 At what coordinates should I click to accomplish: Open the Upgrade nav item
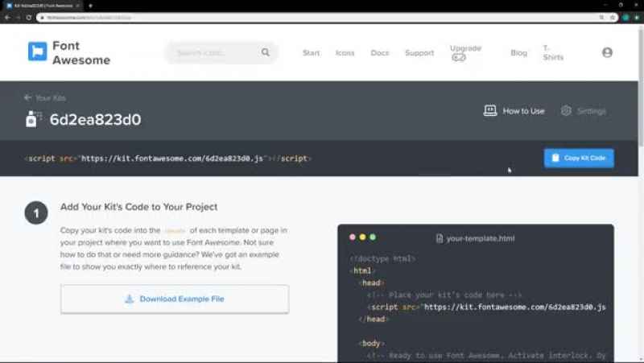(465, 52)
